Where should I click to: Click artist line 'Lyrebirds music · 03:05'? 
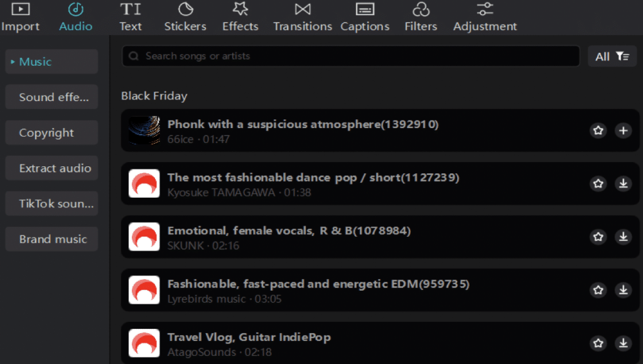(224, 299)
